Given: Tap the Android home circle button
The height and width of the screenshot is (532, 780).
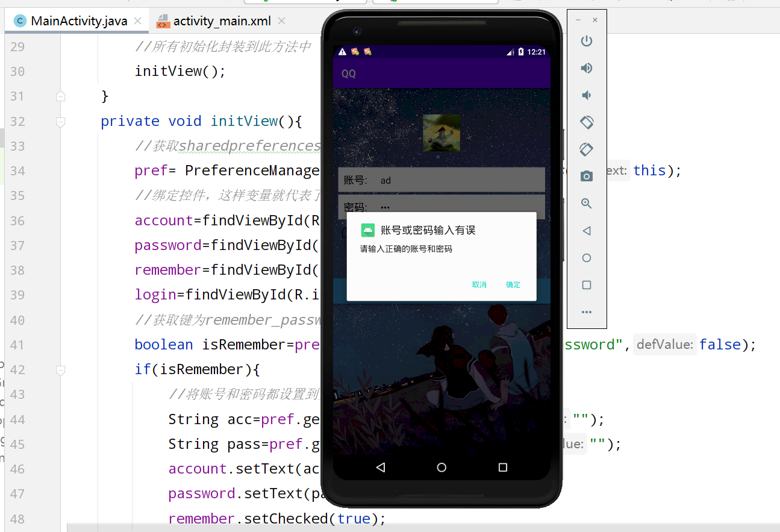Looking at the screenshot, I should click(441, 467).
